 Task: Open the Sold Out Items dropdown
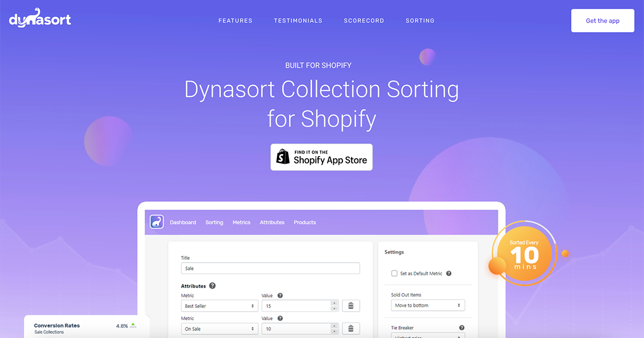pyautogui.click(x=428, y=305)
